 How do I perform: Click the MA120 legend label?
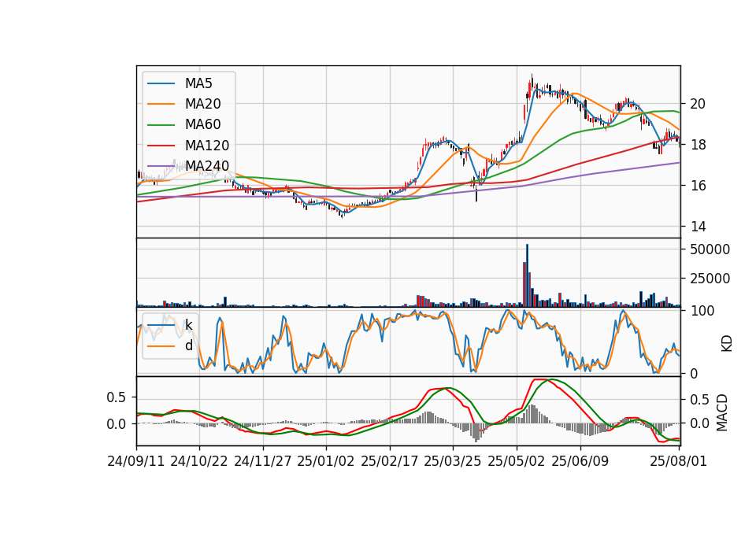coord(207,146)
